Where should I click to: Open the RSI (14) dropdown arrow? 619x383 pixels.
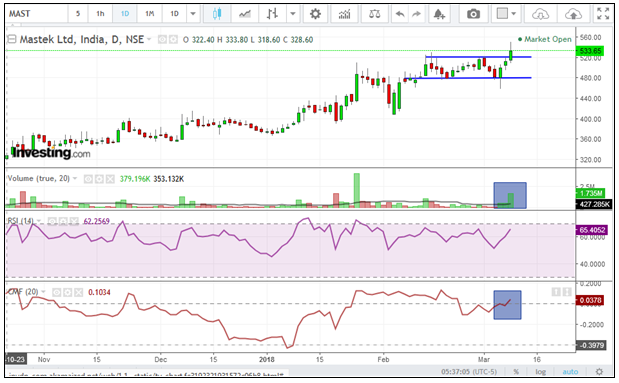point(39,220)
